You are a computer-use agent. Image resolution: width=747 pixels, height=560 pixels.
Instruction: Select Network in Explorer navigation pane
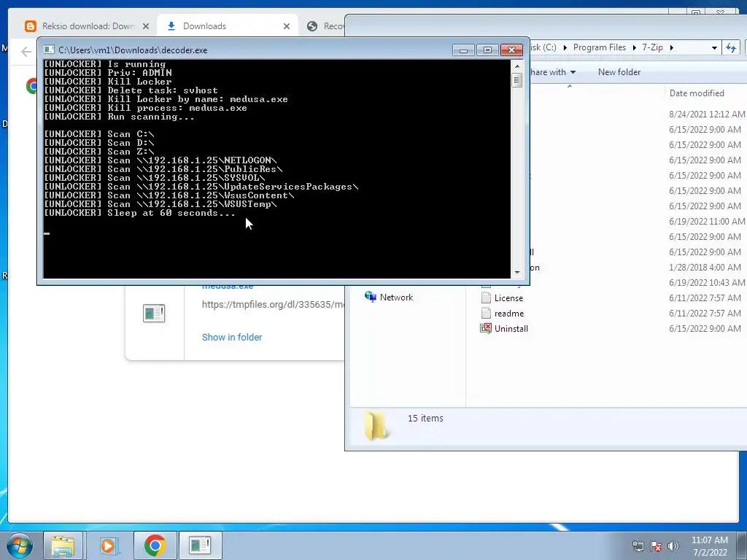pyautogui.click(x=396, y=297)
